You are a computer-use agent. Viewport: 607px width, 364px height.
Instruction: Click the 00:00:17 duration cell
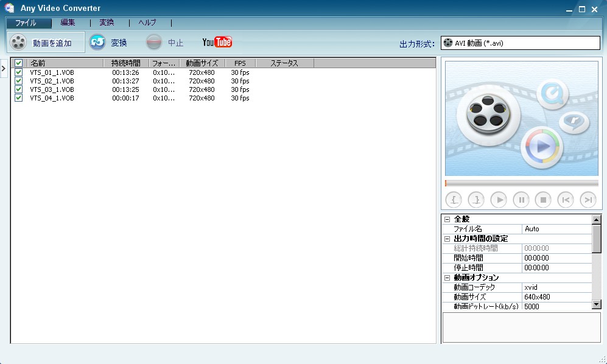click(125, 98)
